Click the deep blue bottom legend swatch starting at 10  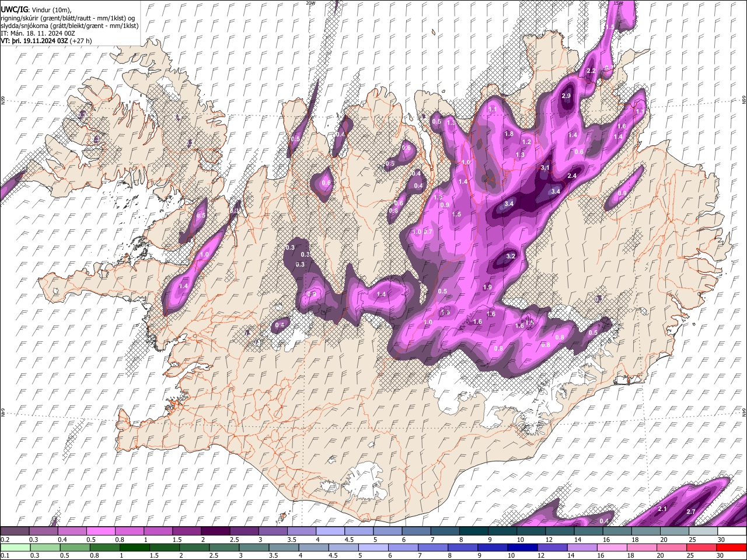pyautogui.click(x=522, y=547)
